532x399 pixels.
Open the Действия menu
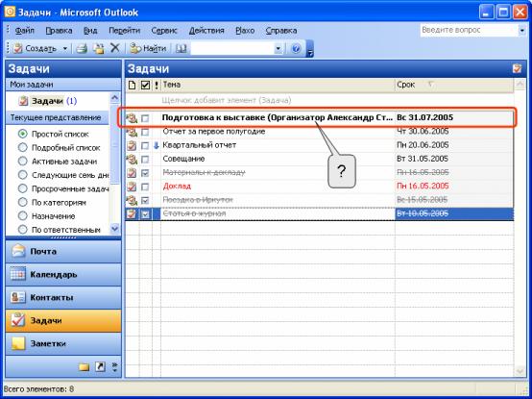point(206,31)
